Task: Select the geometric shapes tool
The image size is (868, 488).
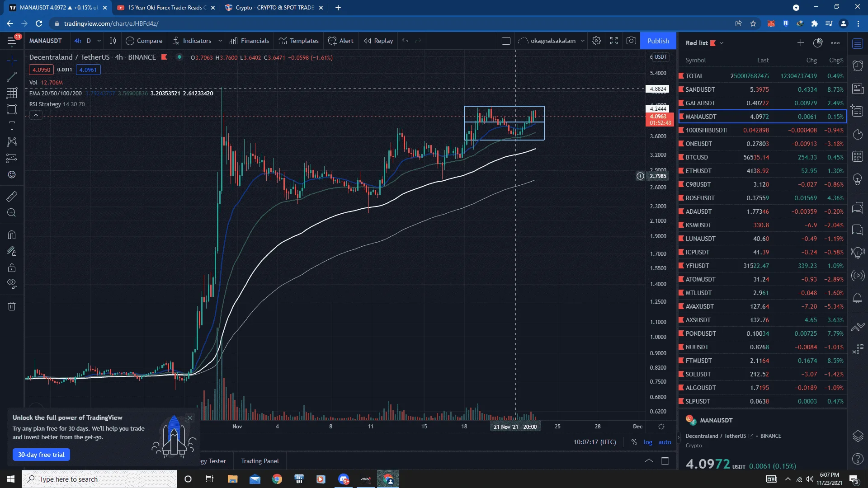Action: 12,109
